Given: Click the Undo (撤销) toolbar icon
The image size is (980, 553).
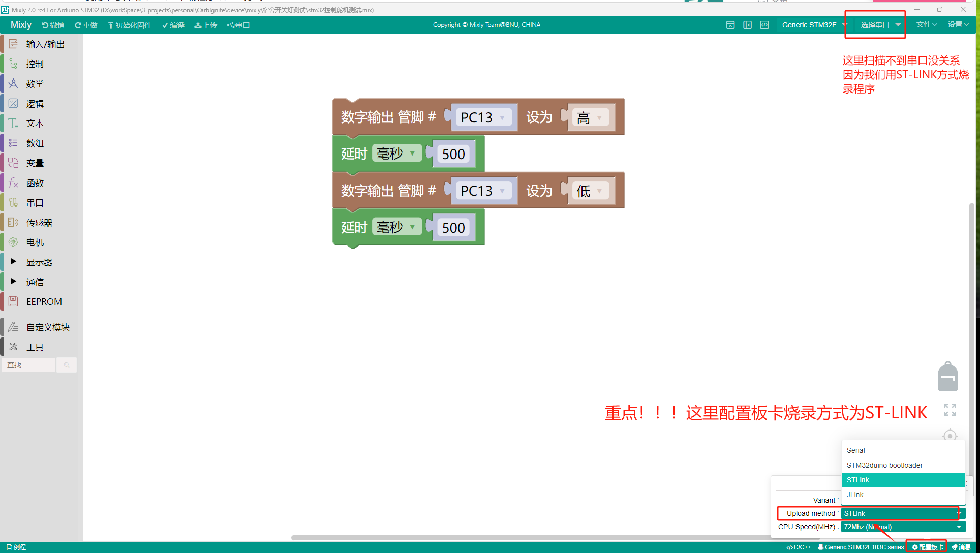Looking at the screenshot, I should [x=53, y=25].
